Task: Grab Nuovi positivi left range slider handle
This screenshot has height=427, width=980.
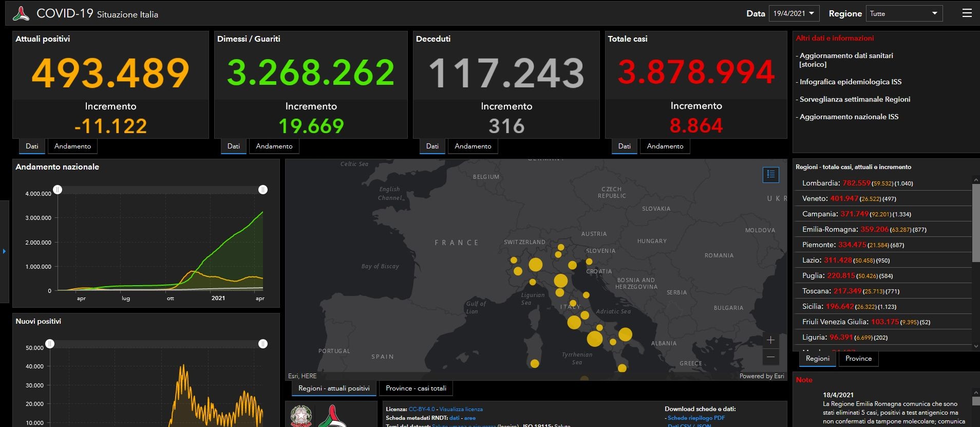Action: pyautogui.click(x=50, y=344)
